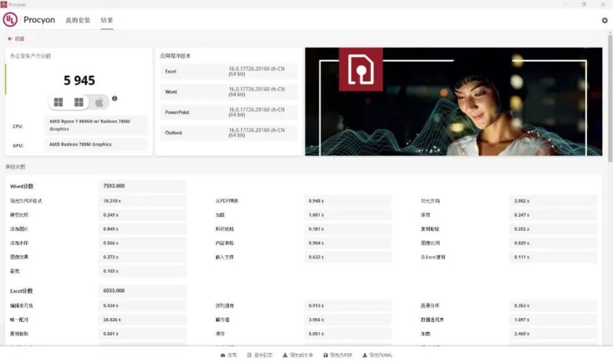Click the CPU value AMD Ryzen 7 8845H
The image size is (613, 364).
[x=96, y=125]
